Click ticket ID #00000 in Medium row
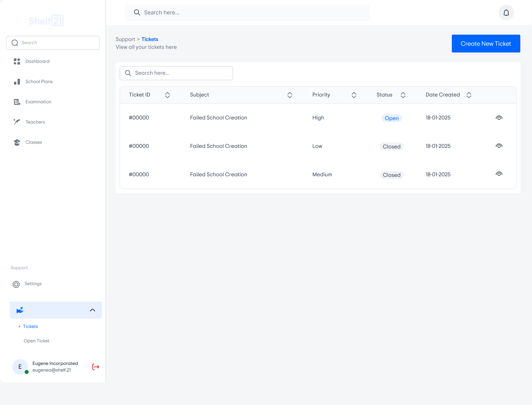This screenshot has height=405, width=532. click(139, 175)
